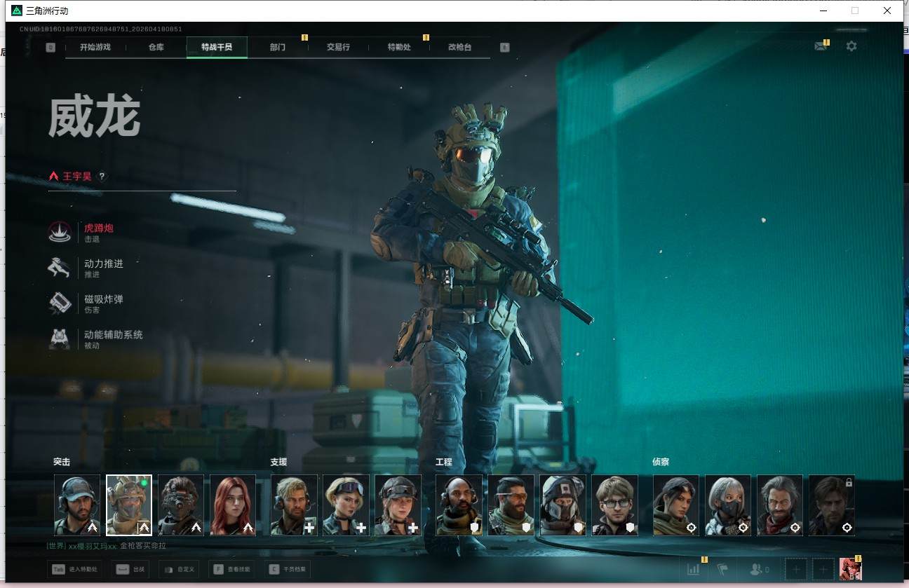The image size is (909, 588).
Task: Click the first empty squad slot plus
Action: coord(796,569)
